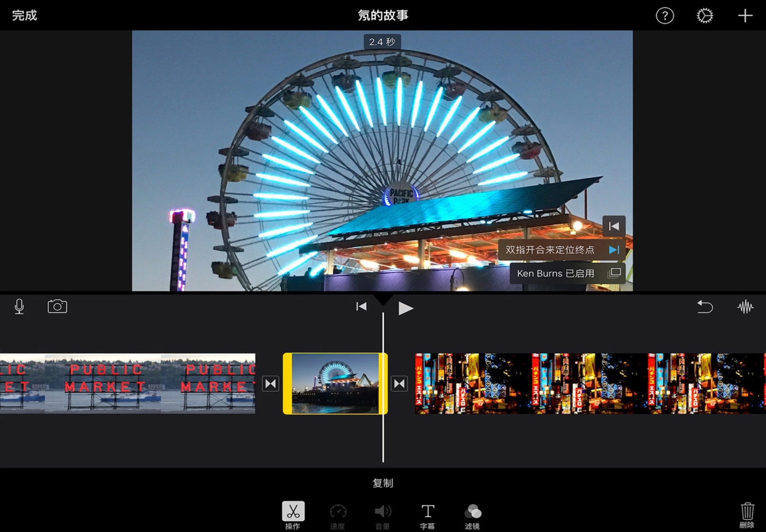Select the 操作 scissors tab
766x532 pixels.
click(x=293, y=515)
